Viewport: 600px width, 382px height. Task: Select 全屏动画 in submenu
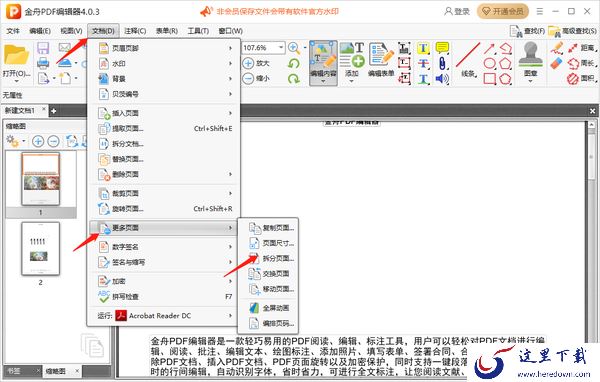click(x=268, y=308)
